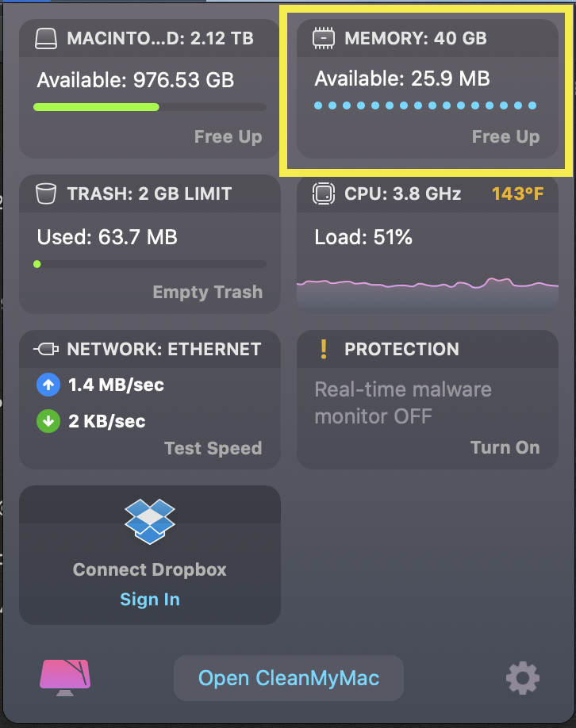Click the CPU load history graph

coord(427,285)
